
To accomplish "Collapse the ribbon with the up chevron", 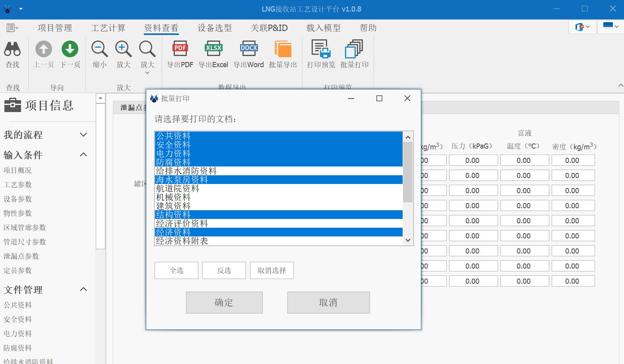I will point(621,85).
